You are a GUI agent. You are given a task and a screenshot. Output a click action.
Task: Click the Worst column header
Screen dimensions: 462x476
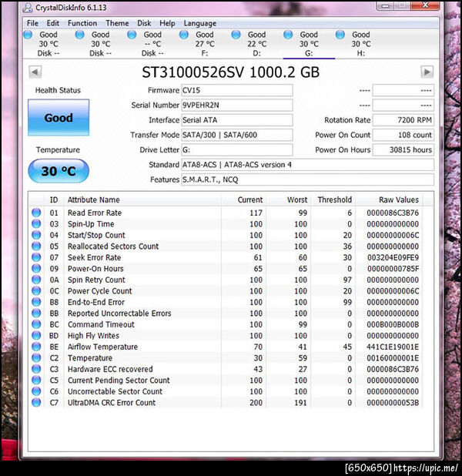tap(289, 199)
